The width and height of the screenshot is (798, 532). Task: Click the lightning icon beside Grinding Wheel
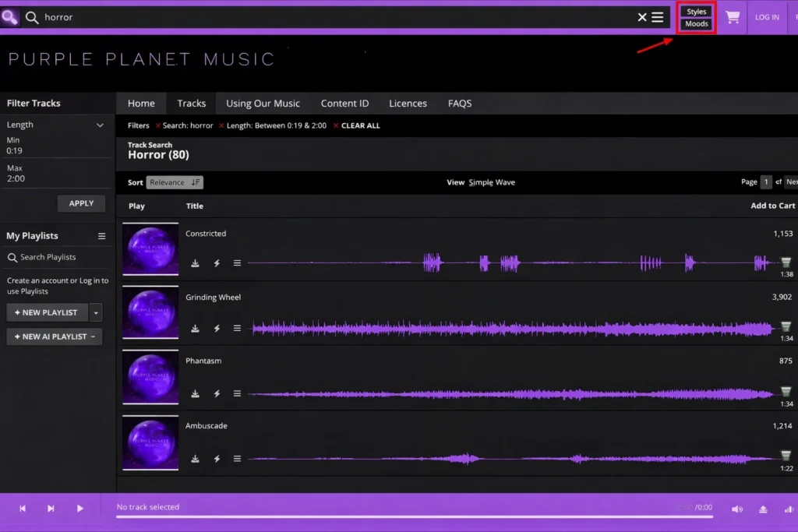tap(217, 329)
